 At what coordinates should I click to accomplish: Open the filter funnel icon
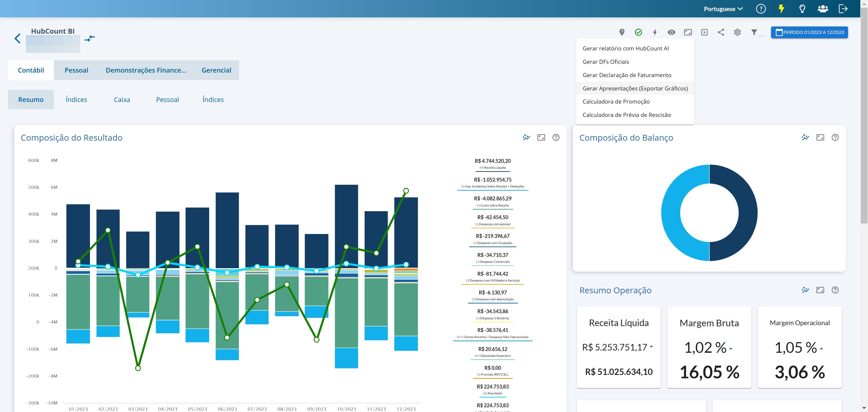pos(754,32)
